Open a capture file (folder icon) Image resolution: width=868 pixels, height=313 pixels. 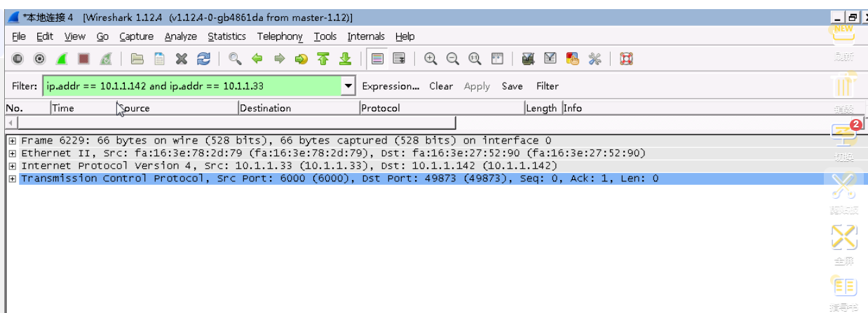(137, 60)
